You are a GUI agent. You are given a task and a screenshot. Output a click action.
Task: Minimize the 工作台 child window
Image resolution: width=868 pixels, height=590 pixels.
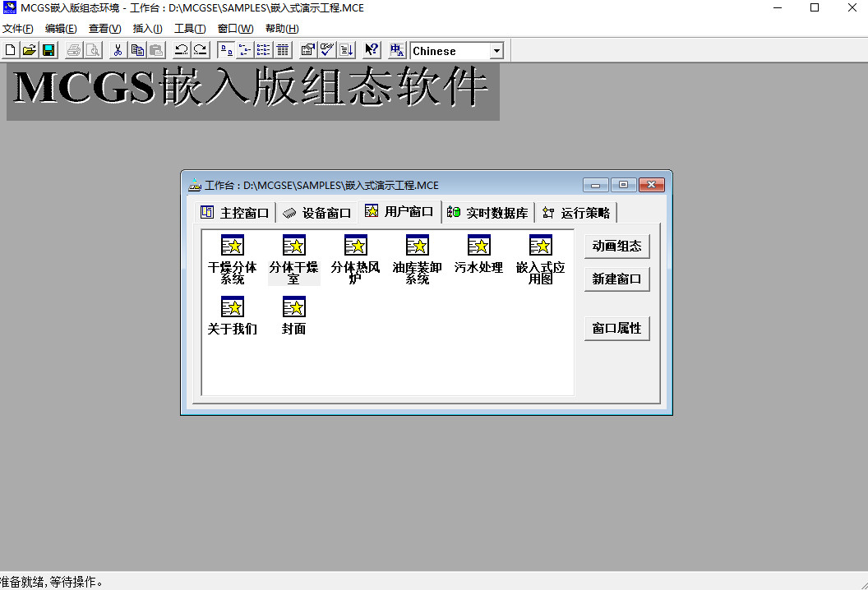point(596,185)
